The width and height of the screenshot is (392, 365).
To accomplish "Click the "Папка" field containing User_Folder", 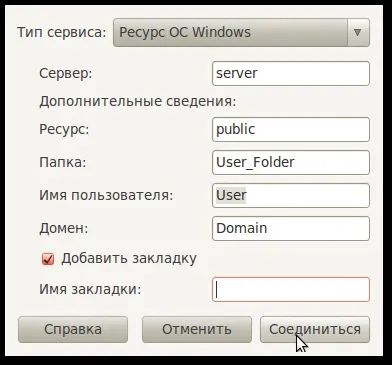I will [291, 162].
